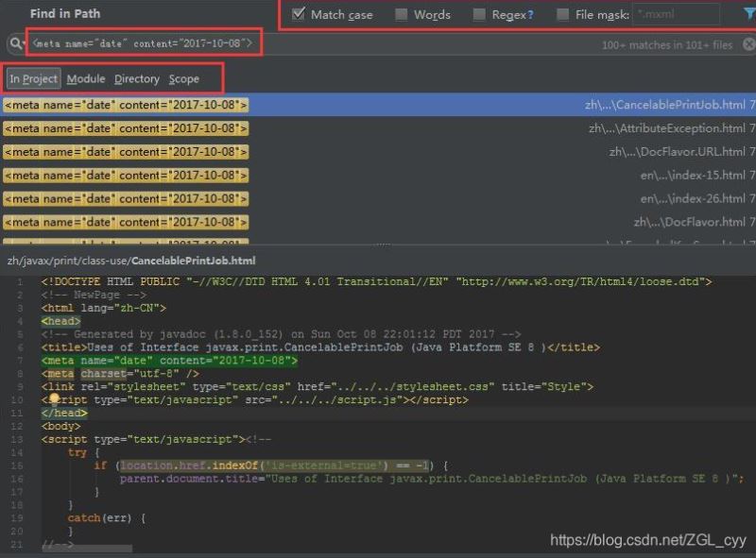This screenshot has height=558, width=756.
Task: Click highlighted meta date line in preview
Action: click(169, 361)
